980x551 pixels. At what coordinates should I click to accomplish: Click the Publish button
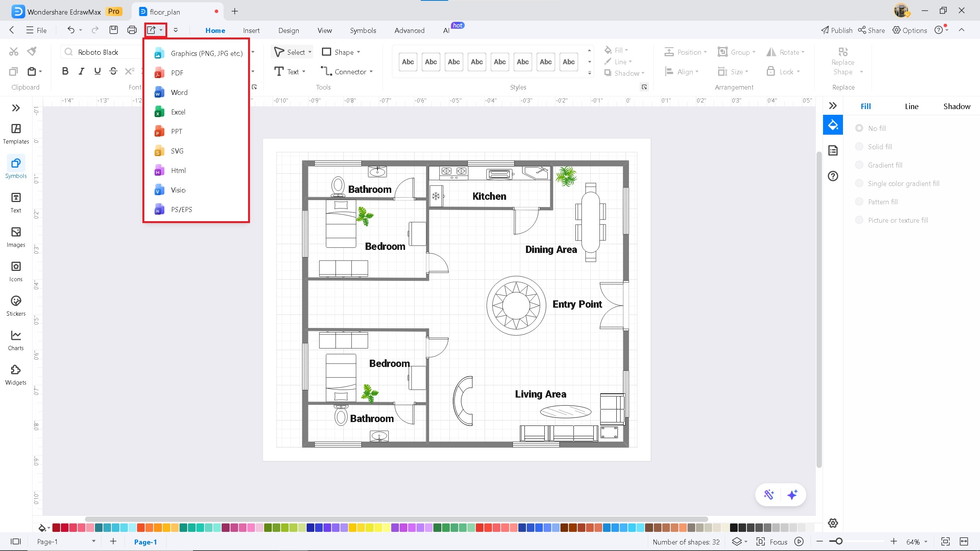(837, 30)
